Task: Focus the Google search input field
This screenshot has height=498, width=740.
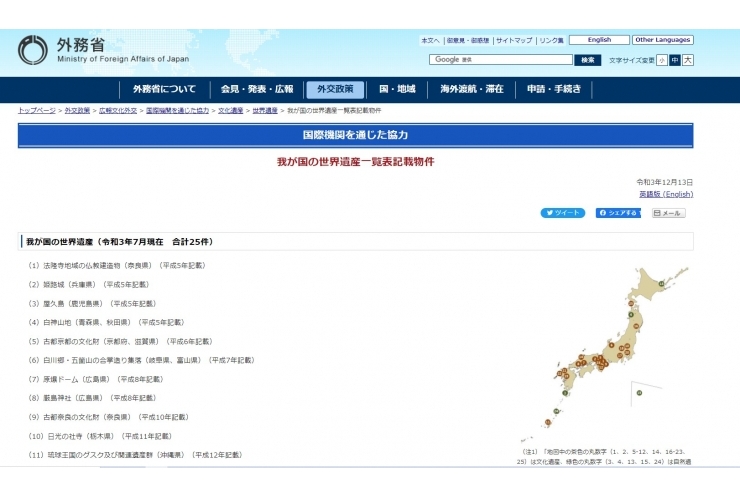Action: pyautogui.click(x=501, y=59)
